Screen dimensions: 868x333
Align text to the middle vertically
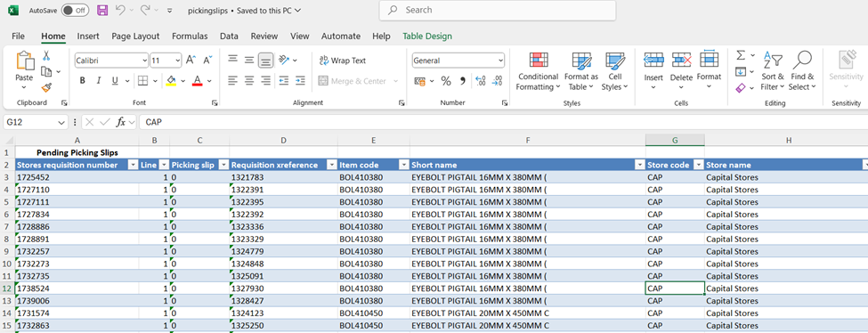pos(249,60)
